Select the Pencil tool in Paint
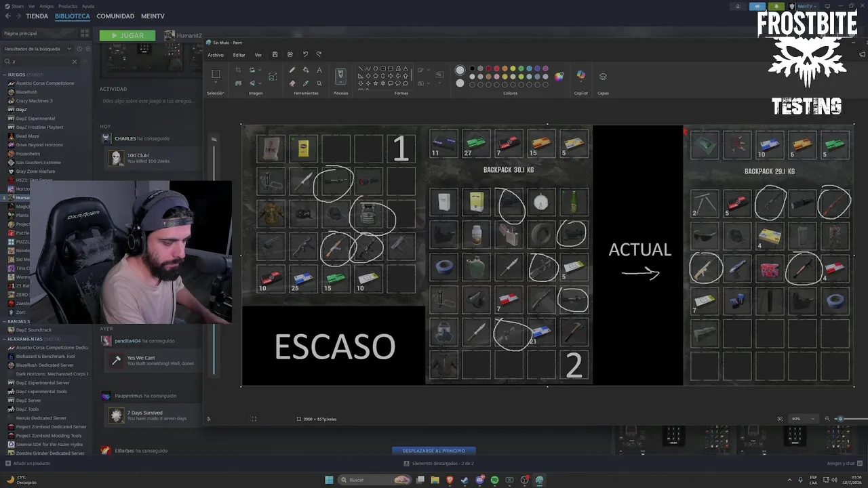Image resolution: width=868 pixels, height=488 pixels. [292, 70]
